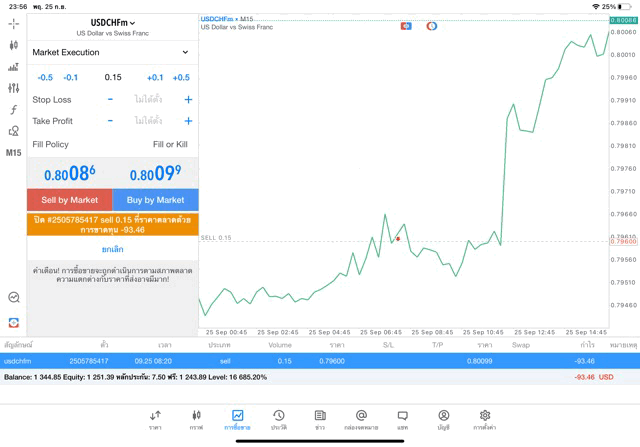This screenshot has height=447, width=640.
Task: Decrease volume by -0.5
Action: pyautogui.click(x=45, y=77)
